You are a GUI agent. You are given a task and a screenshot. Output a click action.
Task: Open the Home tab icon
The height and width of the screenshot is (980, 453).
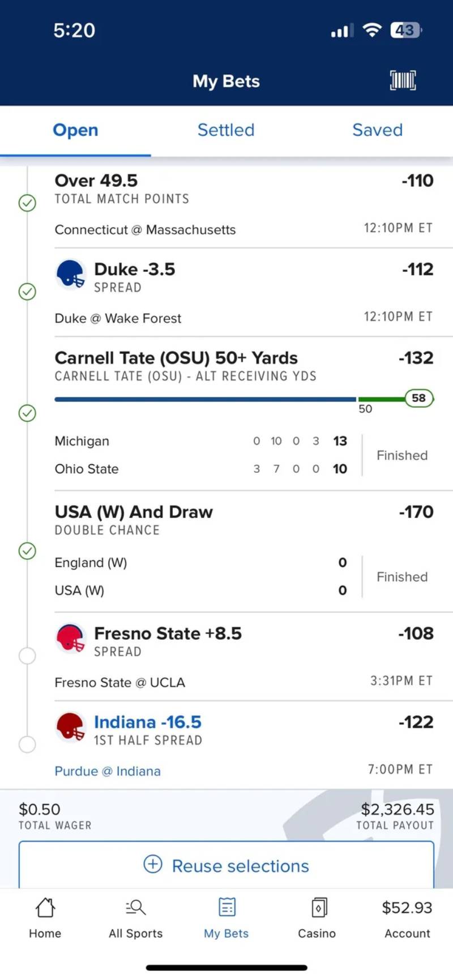point(45,908)
